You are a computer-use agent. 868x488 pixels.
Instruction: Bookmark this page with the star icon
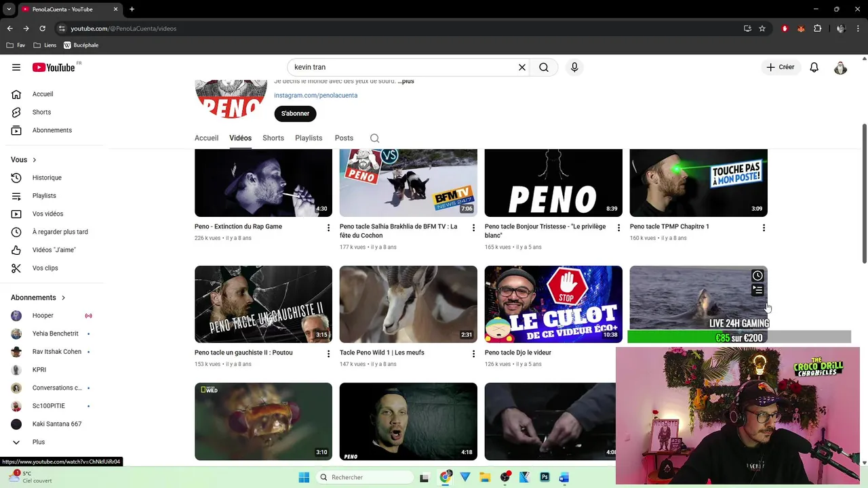point(762,28)
